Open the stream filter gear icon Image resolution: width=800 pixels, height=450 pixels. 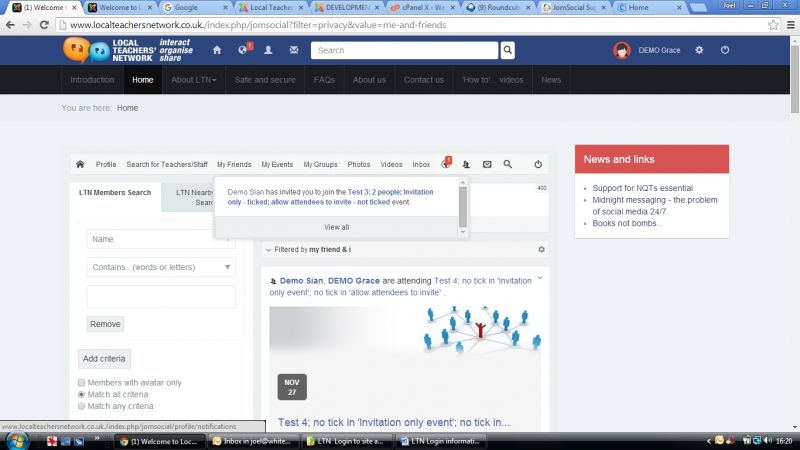pyautogui.click(x=542, y=249)
